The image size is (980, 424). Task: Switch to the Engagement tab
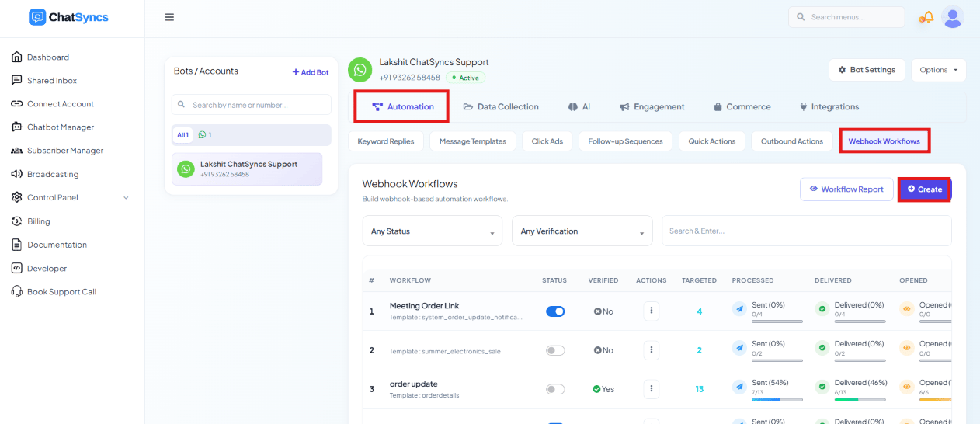pyautogui.click(x=652, y=106)
